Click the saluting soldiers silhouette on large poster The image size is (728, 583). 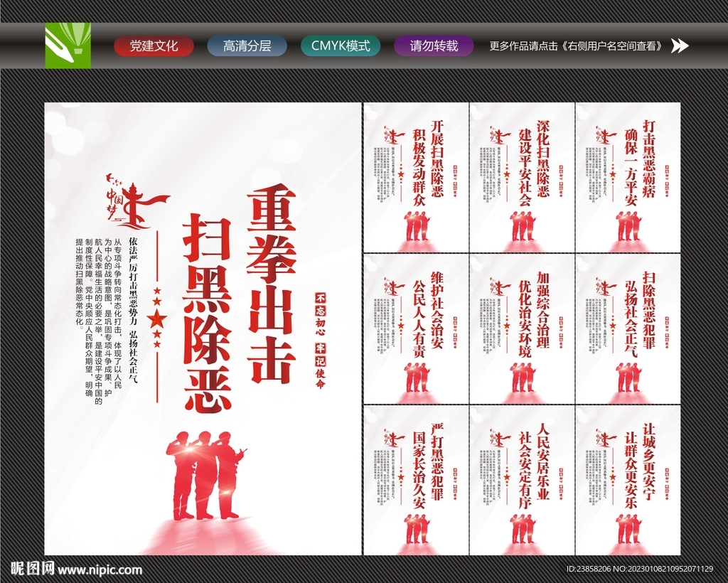(x=206, y=476)
